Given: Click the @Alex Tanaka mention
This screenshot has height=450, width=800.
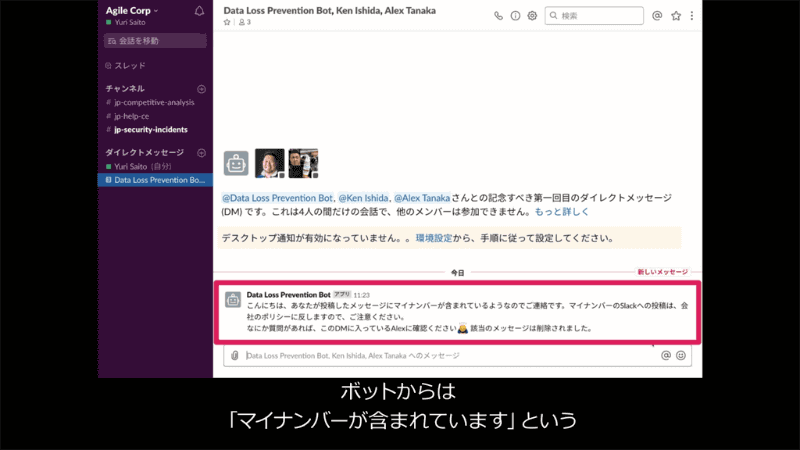Looking at the screenshot, I should pos(422,198).
